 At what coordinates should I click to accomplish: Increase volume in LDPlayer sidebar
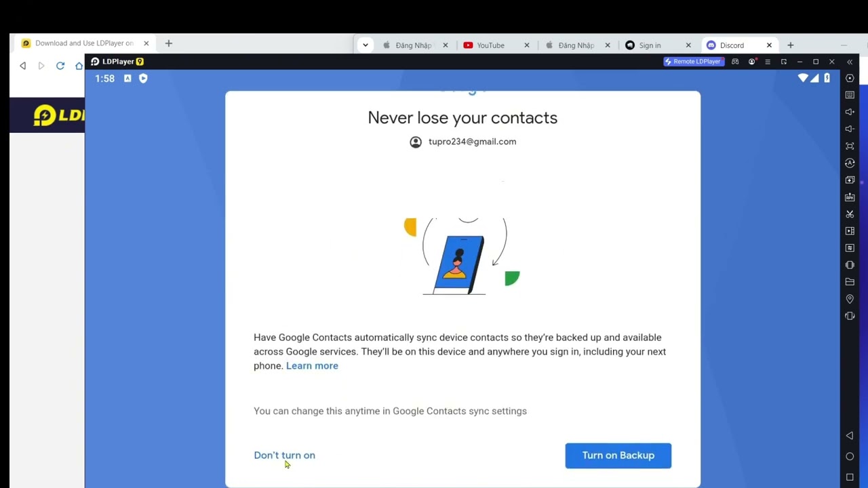(x=850, y=112)
